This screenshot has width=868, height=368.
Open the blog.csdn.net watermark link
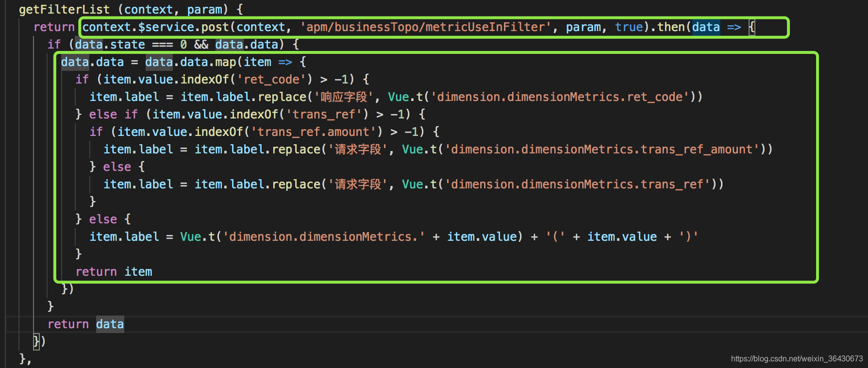coord(797,359)
